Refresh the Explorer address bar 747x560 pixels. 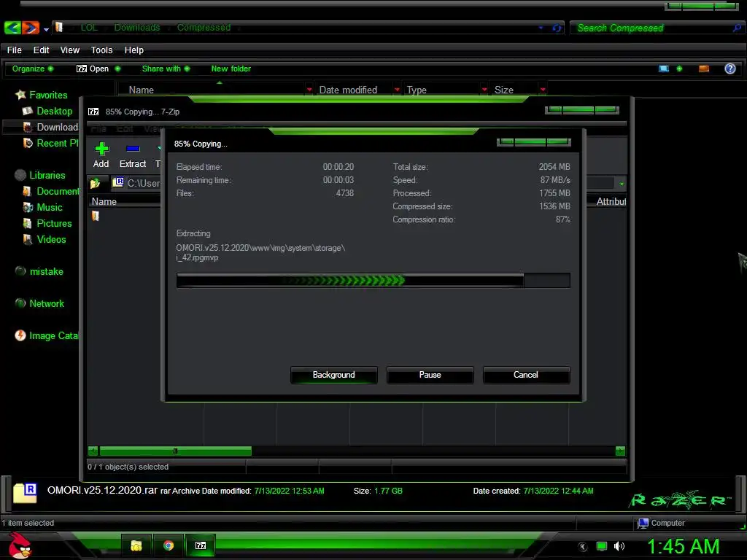pos(556,28)
